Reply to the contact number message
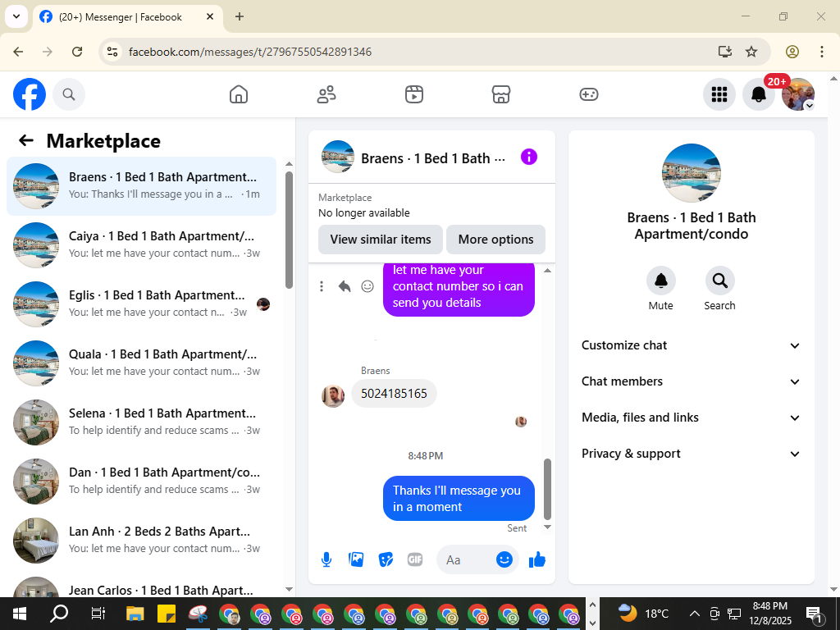 [345, 286]
